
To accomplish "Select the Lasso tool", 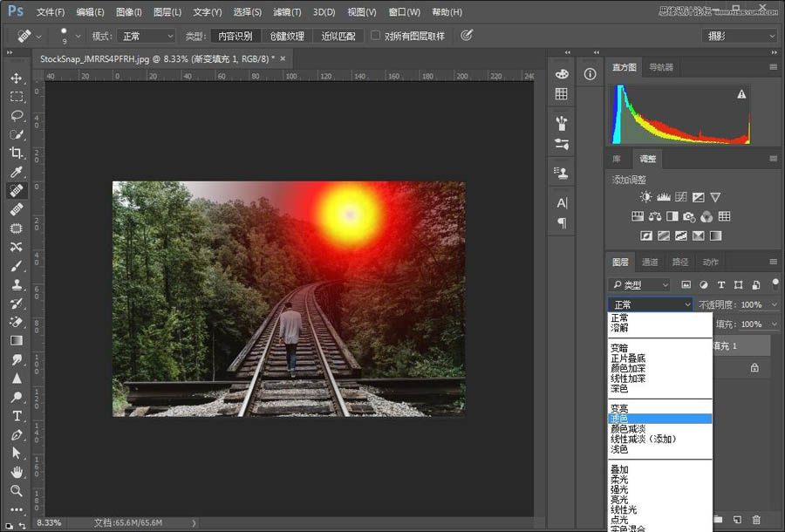I will coord(17,116).
